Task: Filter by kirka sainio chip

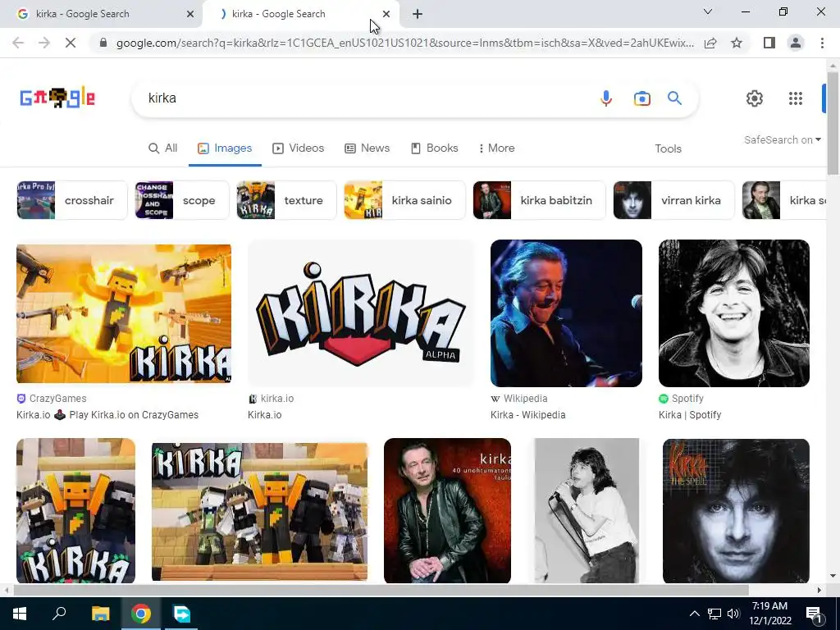Action: [x=405, y=200]
